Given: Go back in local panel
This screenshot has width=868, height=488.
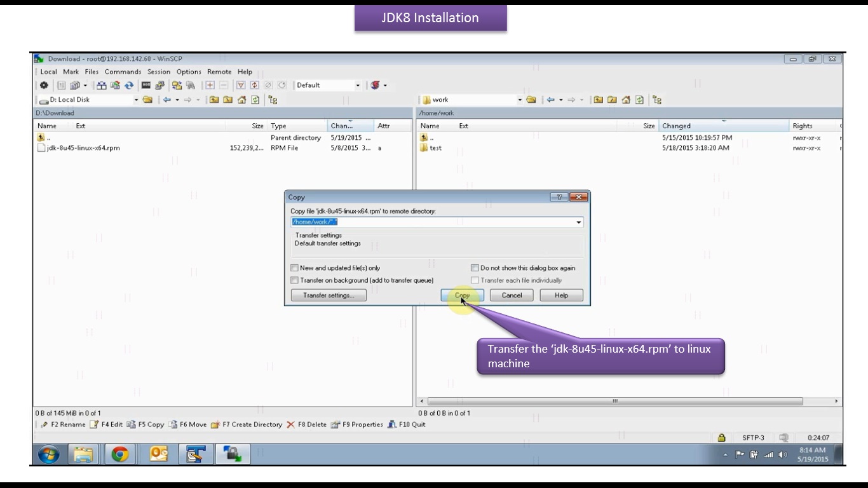Looking at the screenshot, I should (x=167, y=100).
